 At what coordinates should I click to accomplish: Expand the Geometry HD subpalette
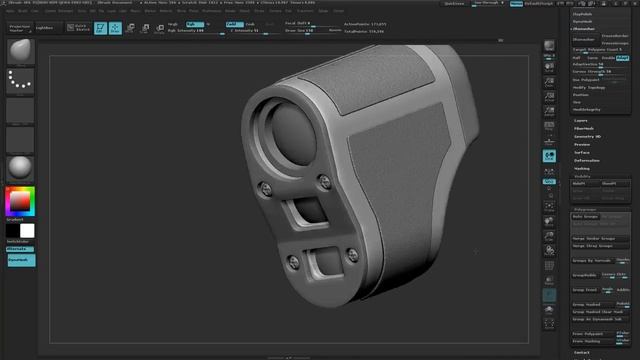pos(587,137)
